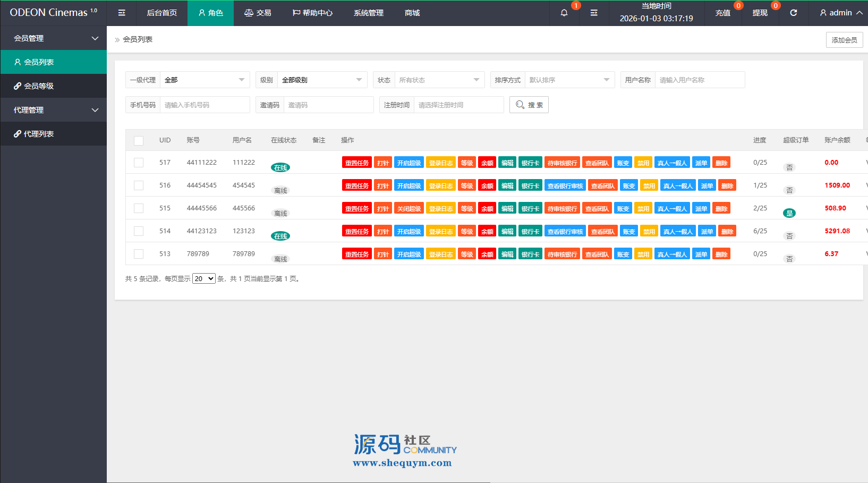Open the 系统管理 top menu
Image resolution: width=868 pixels, height=483 pixels.
[x=368, y=13]
